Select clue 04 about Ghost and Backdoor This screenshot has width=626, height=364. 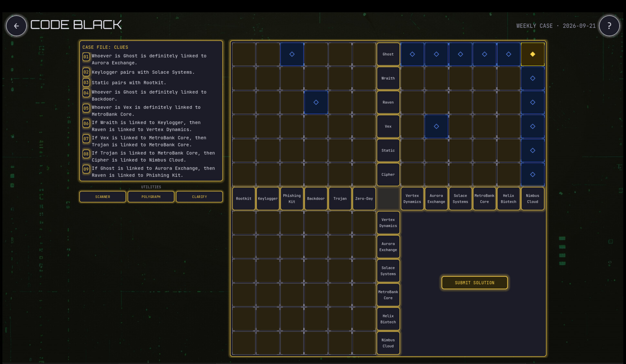[151, 96]
